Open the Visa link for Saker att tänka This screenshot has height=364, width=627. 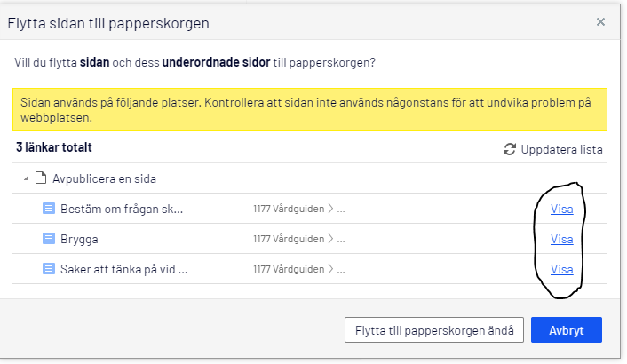[x=561, y=269]
